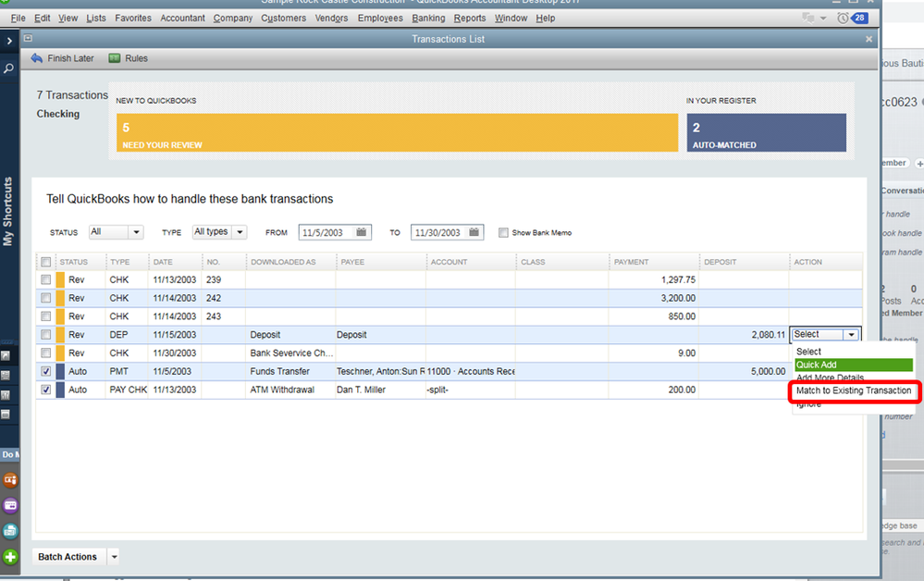Open the Accountant menu
Viewport: 924px width, 581px height.
[183, 19]
